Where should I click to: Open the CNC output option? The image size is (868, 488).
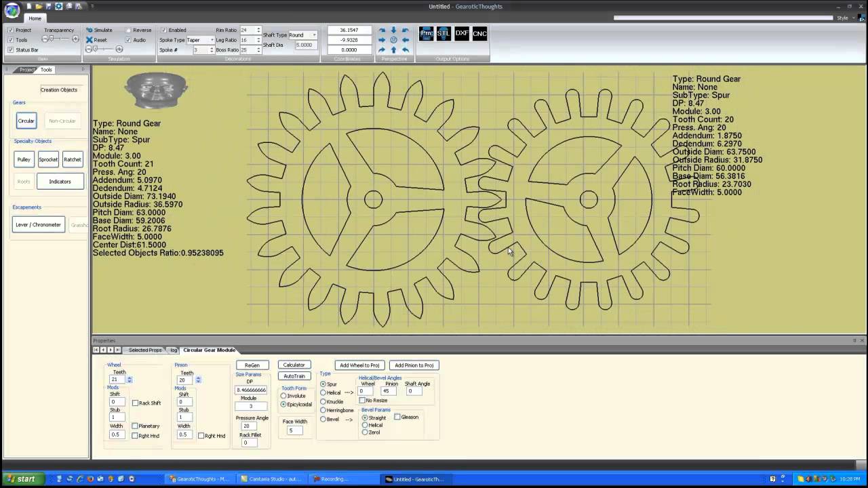pos(479,33)
